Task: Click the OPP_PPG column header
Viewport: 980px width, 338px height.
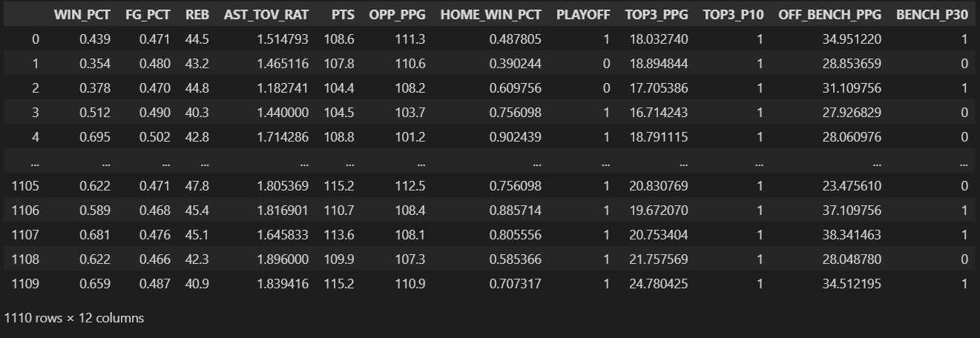Action: point(398,15)
